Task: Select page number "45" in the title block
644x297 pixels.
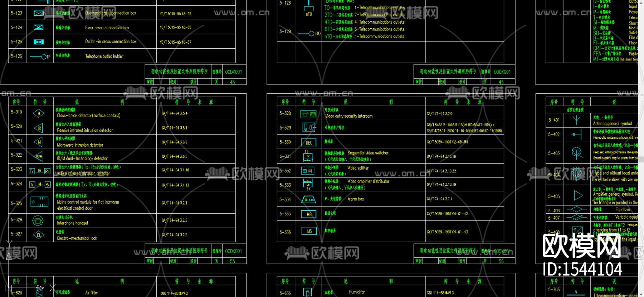Action: point(233,82)
